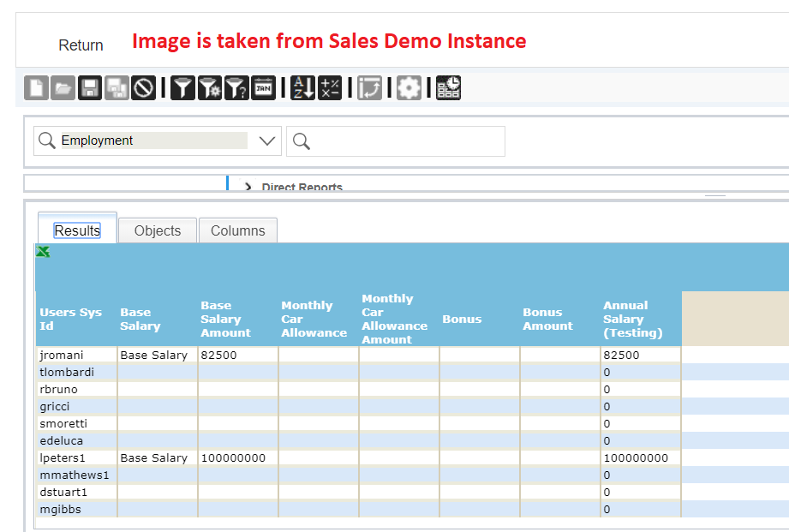789x532 pixels.
Task: Select the jromani user cell
Action: [76, 355]
